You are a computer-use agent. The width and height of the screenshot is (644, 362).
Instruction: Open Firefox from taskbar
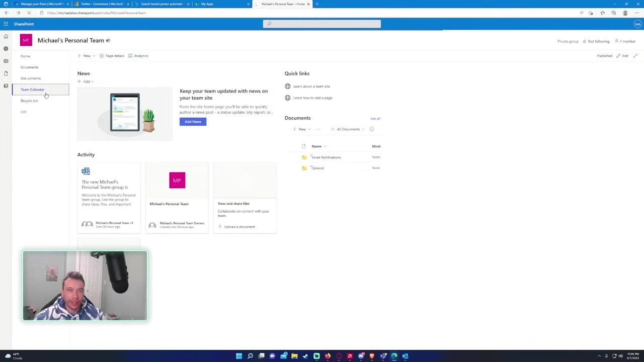tap(328, 356)
